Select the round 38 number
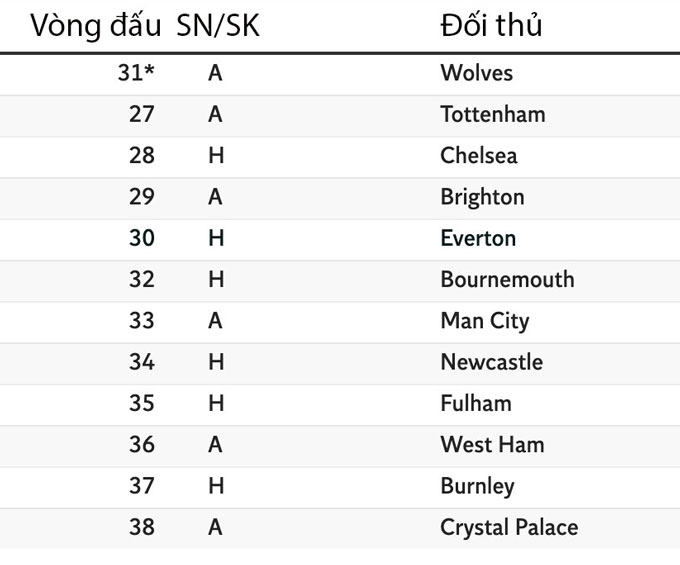Viewport: 680px width, 565px height. coord(141,527)
